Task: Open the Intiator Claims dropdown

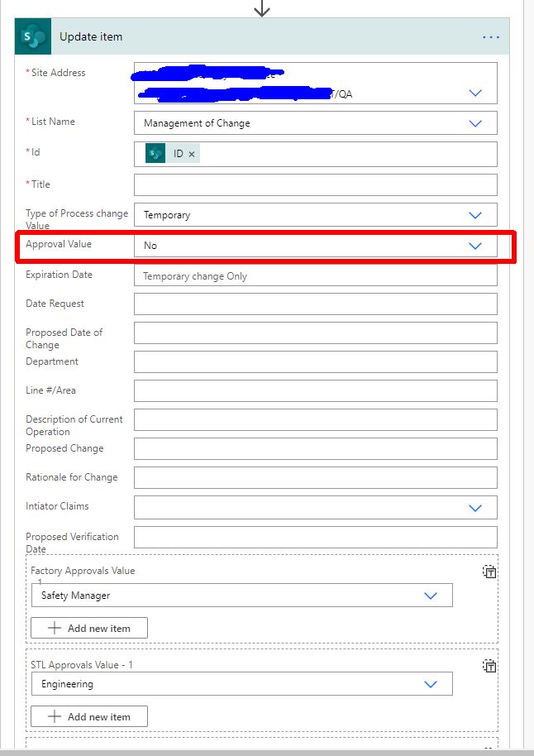Action: pyautogui.click(x=475, y=508)
